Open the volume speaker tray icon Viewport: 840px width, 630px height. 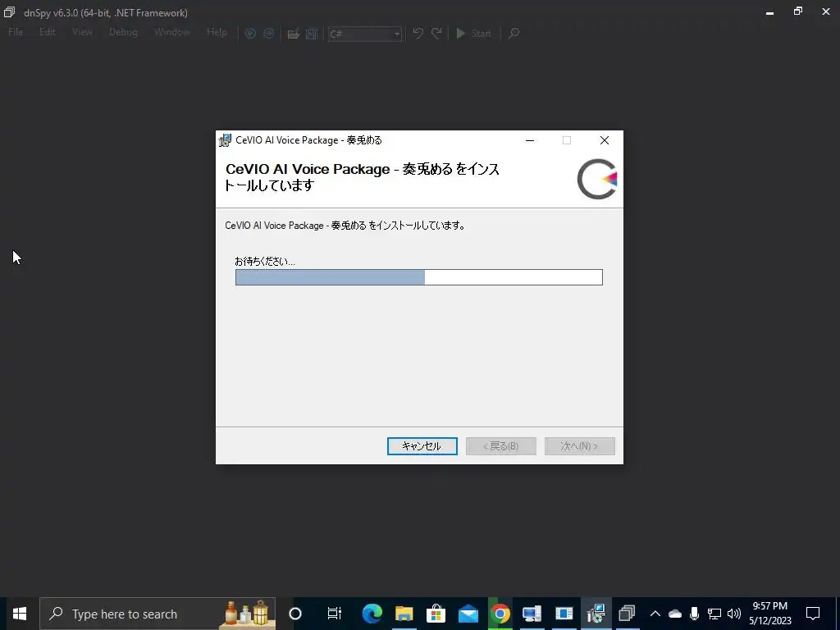tap(734, 614)
